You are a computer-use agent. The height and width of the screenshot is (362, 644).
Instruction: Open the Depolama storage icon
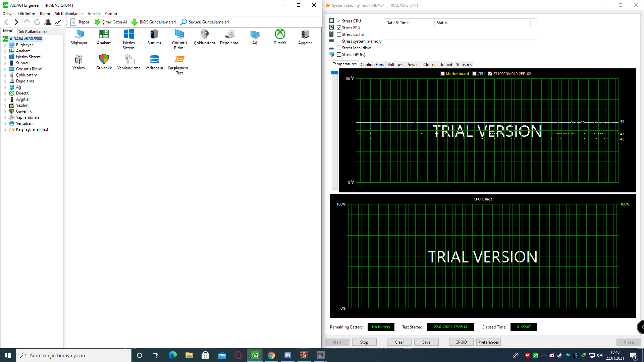pos(229,34)
